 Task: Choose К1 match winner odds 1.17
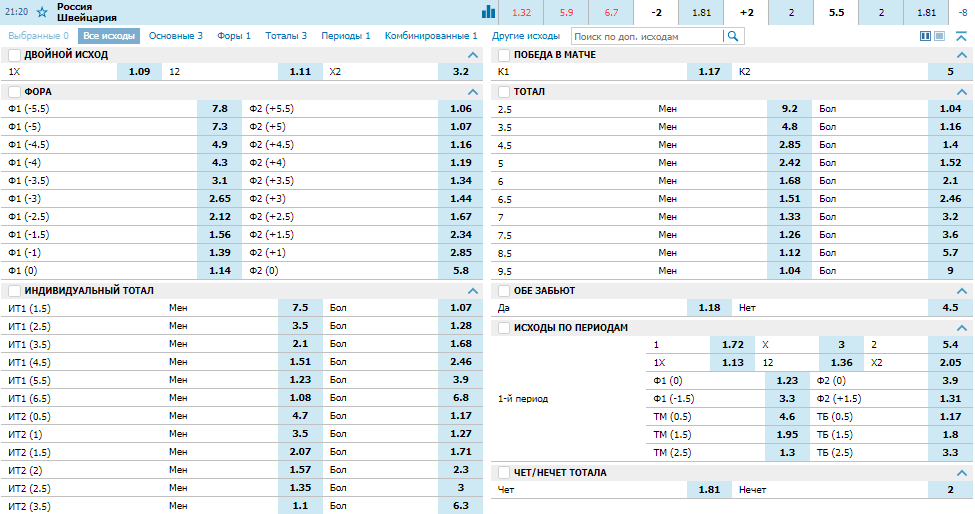[709, 71]
